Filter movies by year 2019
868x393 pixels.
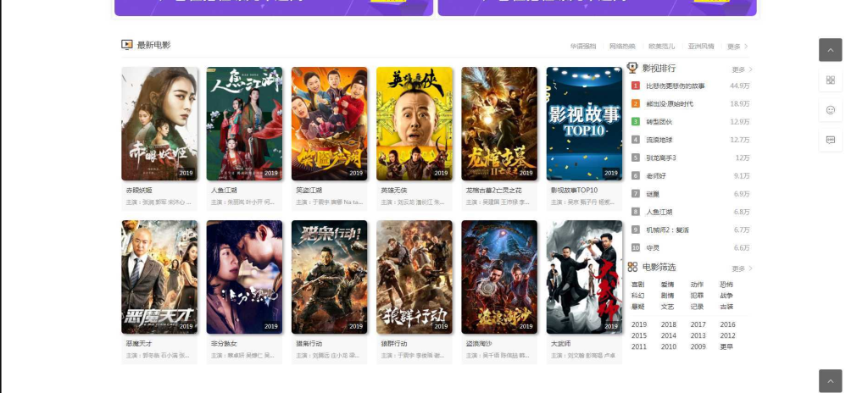coord(639,325)
